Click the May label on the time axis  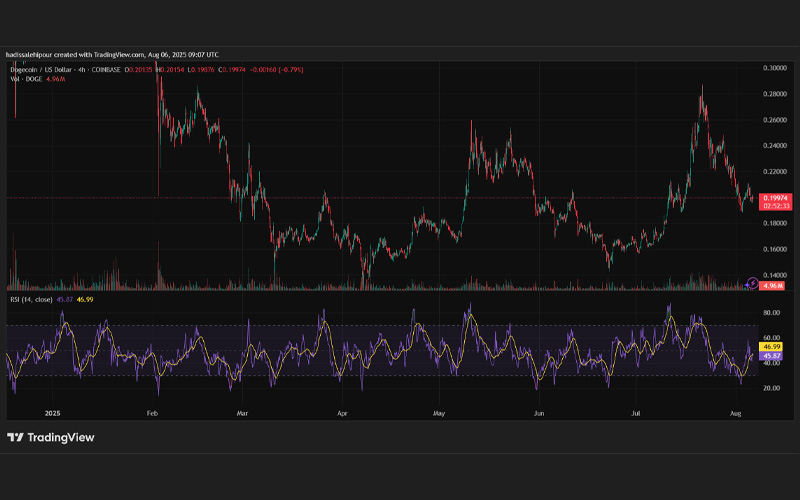click(439, 413)
